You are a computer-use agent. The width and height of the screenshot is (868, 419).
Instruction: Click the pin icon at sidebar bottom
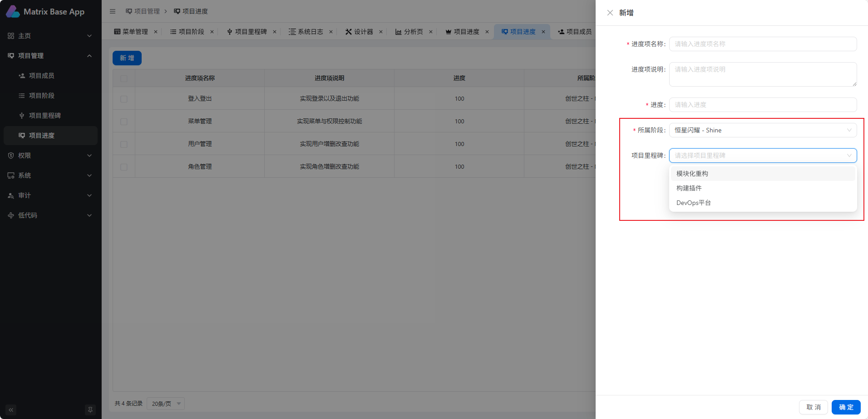[x=90, y=410]
